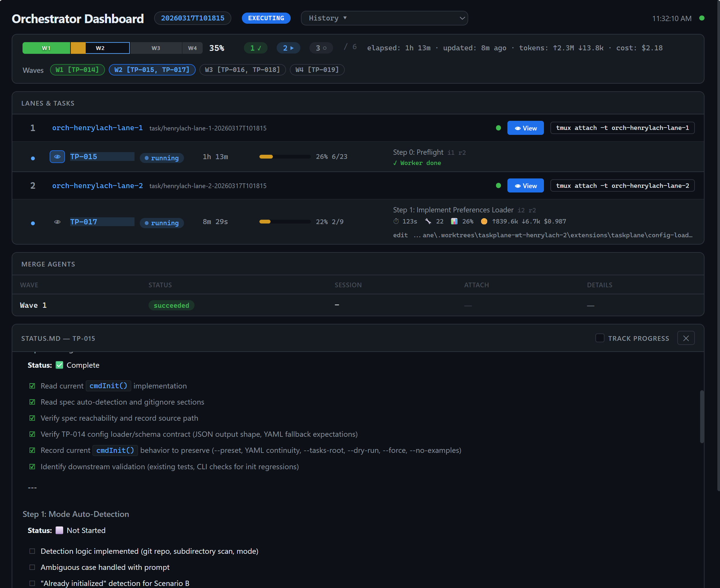Click the coin cost icon next to $0.987
The width and height of the screenshot is (720, 588).
tap(484, 221)
